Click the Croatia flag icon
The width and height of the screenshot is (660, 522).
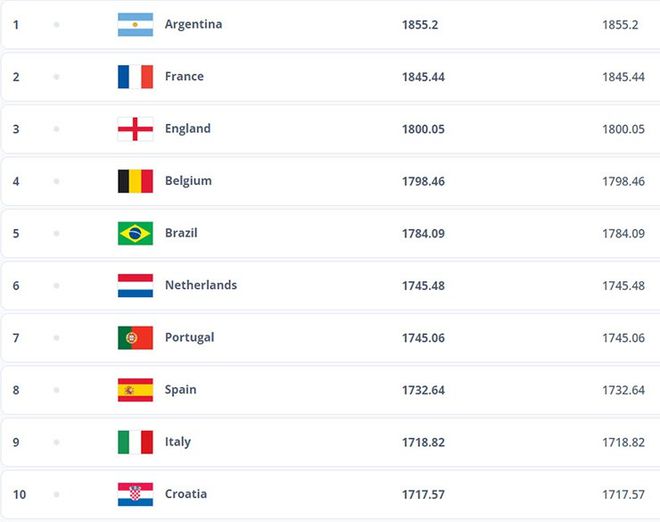coord(135,494)
